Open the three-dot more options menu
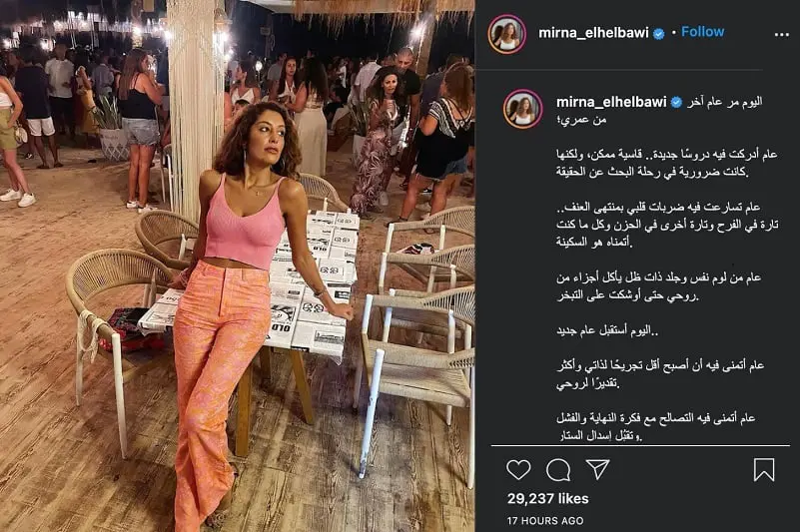The height and width of the screenshot is (532, 800). (x=782, y=34)
